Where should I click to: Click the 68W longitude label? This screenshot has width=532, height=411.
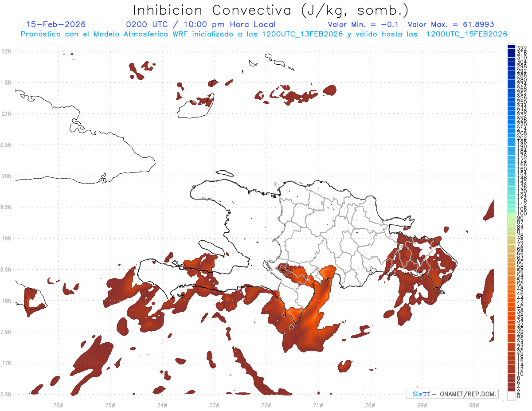pos(473,405)
